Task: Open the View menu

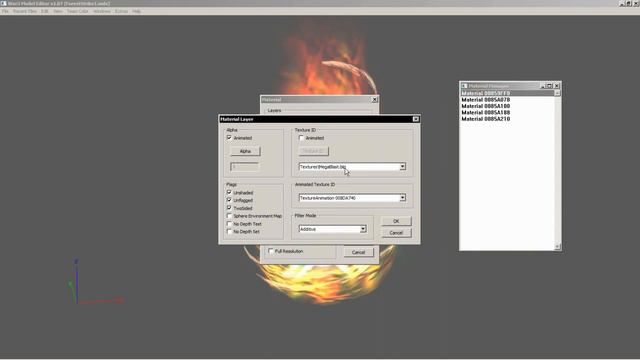Action: point(58,11)
